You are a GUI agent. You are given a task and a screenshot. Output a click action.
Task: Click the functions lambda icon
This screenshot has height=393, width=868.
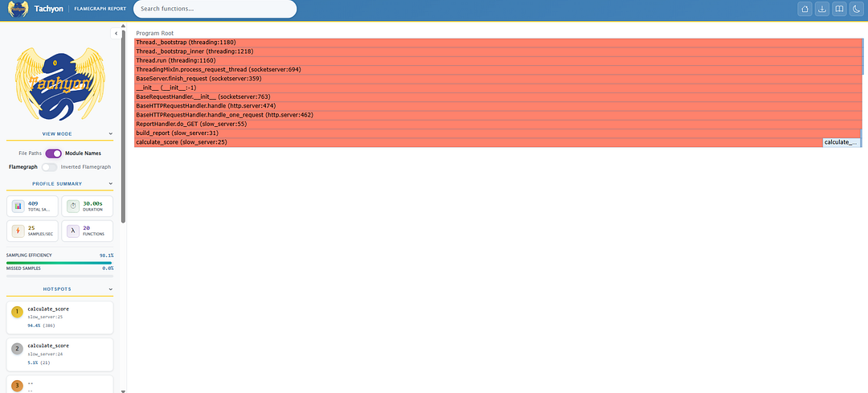tap(72, 231)
